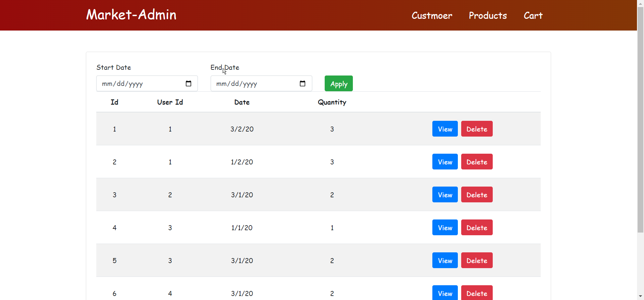View the order with Id 2
This screenshot has height=300, width=644.
pyautogui.click(x=445, y=162)
